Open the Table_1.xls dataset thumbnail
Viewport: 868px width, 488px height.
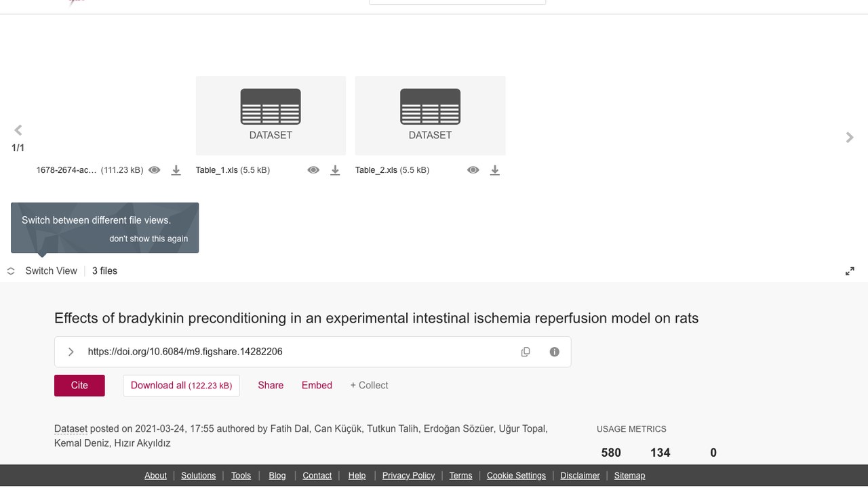point(271,115)
